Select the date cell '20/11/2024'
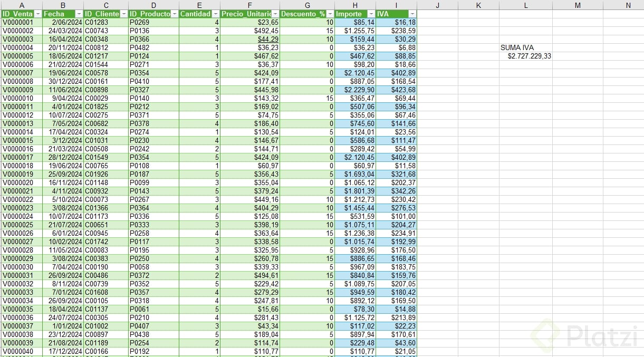Image resolution: width=644 pixels, height=357 pixels. point(63,47)
